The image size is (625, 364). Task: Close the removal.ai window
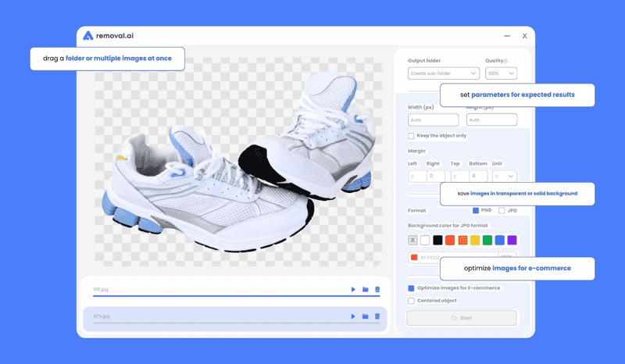[x=524, y=36]
